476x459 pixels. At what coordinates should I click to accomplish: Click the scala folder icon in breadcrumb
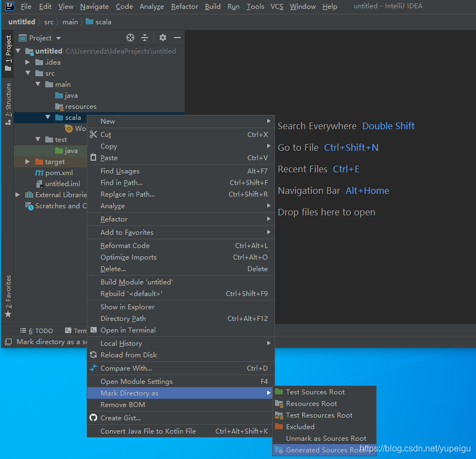89,22
